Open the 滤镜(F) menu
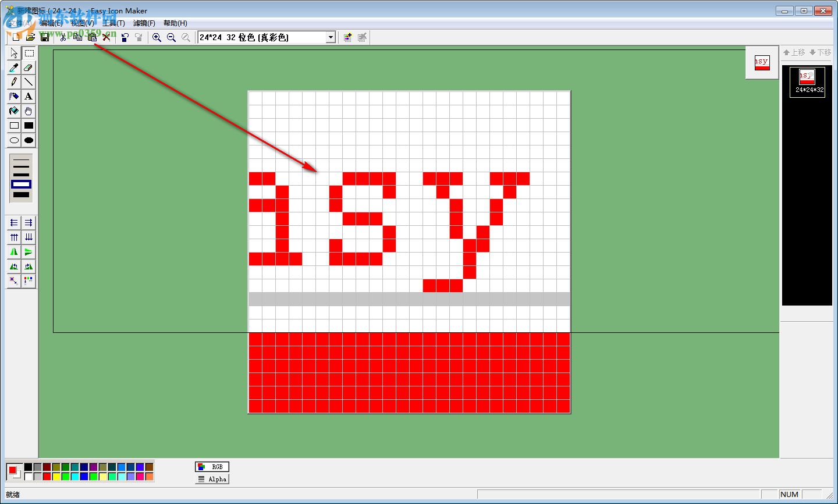The image size is (838, 504). (144, 23)
